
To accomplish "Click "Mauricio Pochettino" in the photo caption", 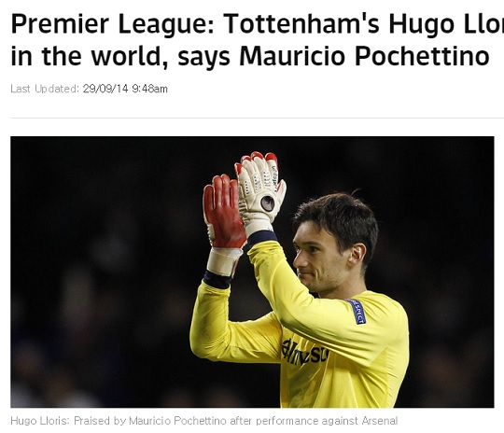I will coord(177,421).
